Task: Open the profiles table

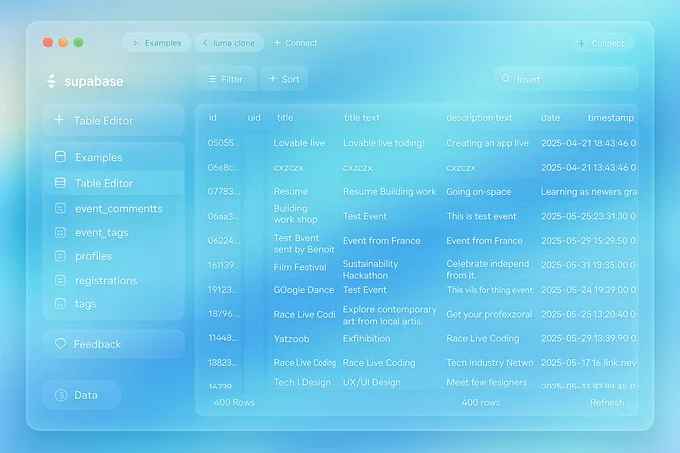Action: pyautogui.click(x=114, y=256)
